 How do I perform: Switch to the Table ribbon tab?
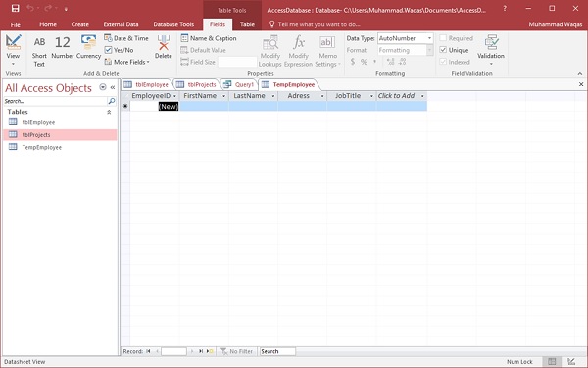(247, 24)
